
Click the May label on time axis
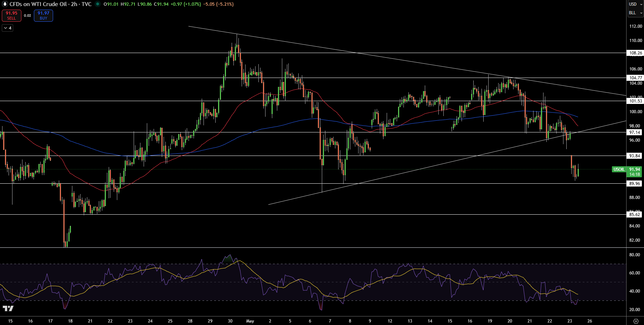(x=250, y=321)
